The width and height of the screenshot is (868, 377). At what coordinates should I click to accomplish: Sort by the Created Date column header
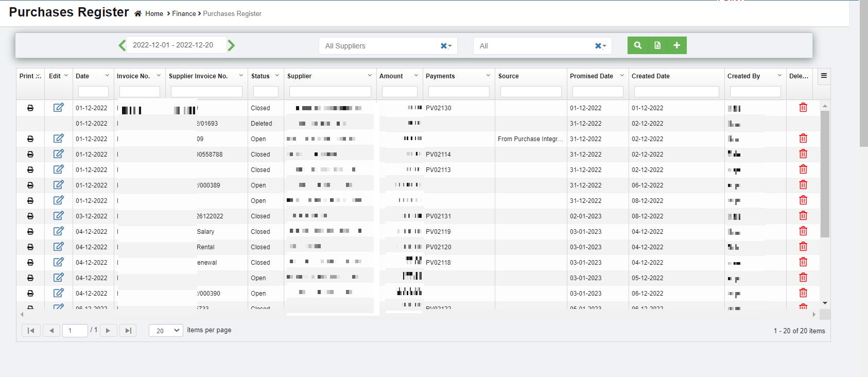(x=651, y=76)
